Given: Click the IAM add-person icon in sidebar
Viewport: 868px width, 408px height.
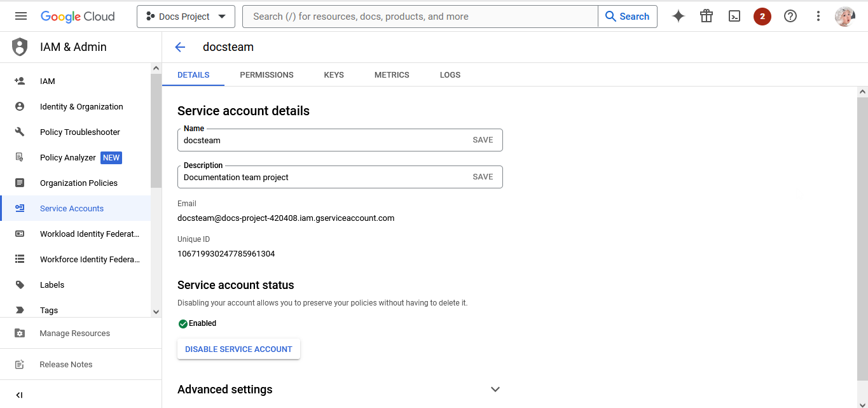Looking at the screenshot, I should tap(20, 81).
